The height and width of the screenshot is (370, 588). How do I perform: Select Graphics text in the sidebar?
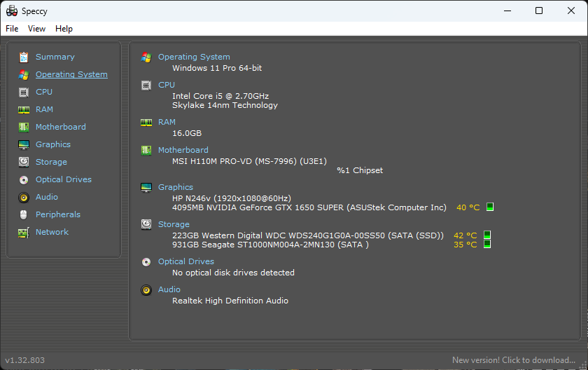53,144
